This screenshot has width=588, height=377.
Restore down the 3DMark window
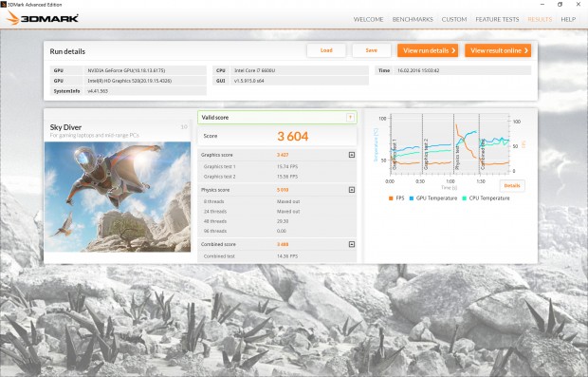[560, 5]
